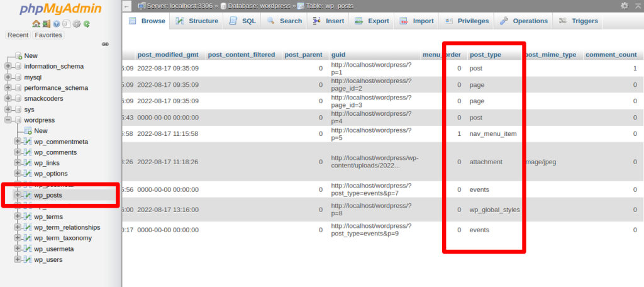Click the wp_global_styles post_type cell
Viewport: 644px width, 287px height.
tap(494, 210)
